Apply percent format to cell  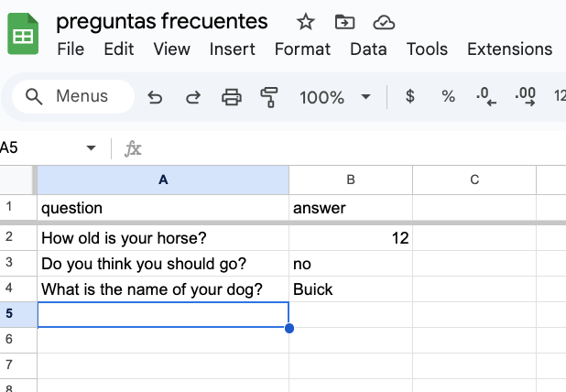448,96
